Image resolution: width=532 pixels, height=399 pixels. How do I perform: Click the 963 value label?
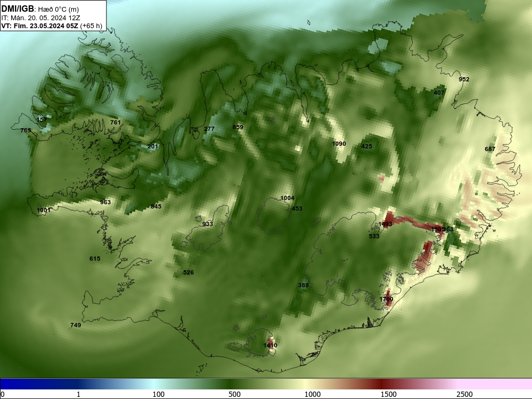click(x=105, y=202)
